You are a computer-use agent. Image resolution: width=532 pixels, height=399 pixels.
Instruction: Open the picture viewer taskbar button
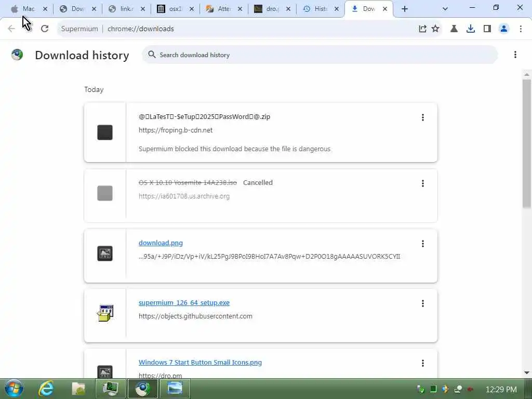tap(175, 389)
